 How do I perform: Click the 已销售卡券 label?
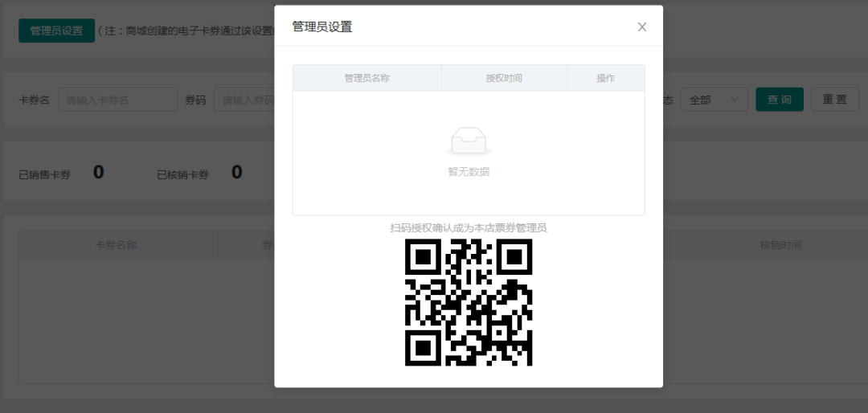coord(45,175)
